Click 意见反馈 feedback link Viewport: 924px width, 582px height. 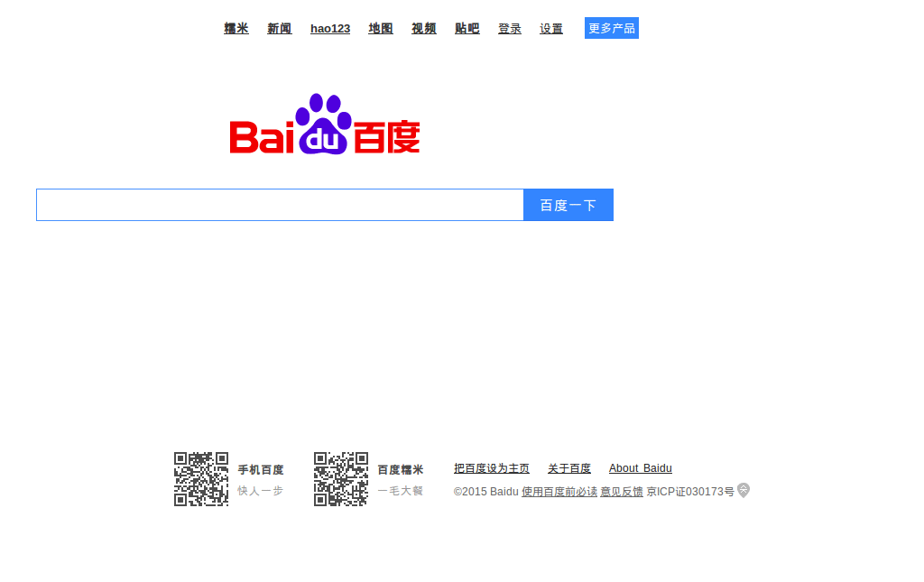point(622,492)
